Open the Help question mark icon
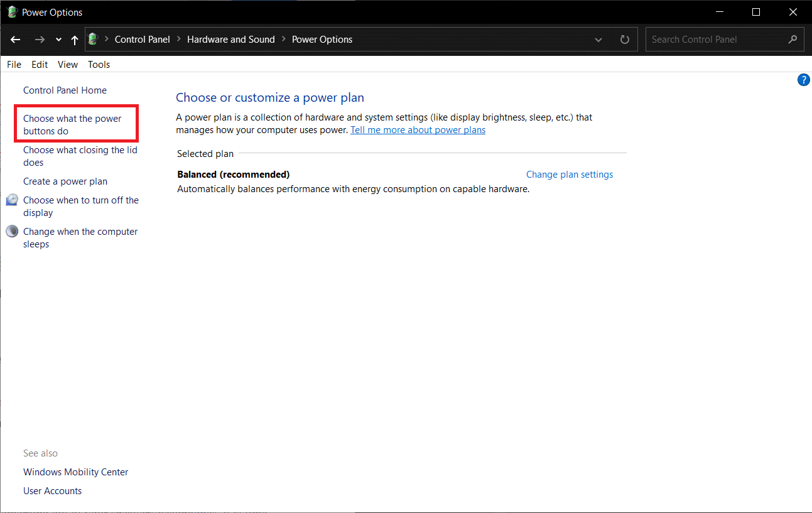Image resolution: width=812 pixels, height=513 pixels. pyautogui.click(x=803, y=80)
